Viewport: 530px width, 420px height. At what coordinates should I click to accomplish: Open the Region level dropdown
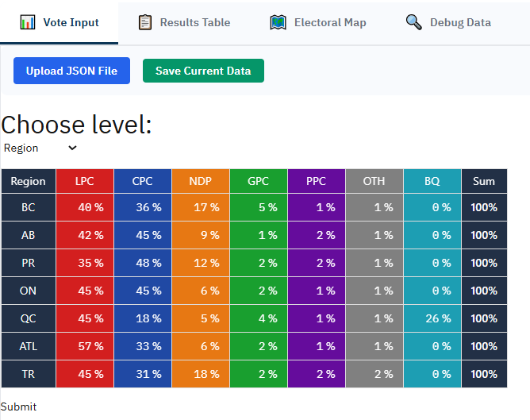(40, 148)
